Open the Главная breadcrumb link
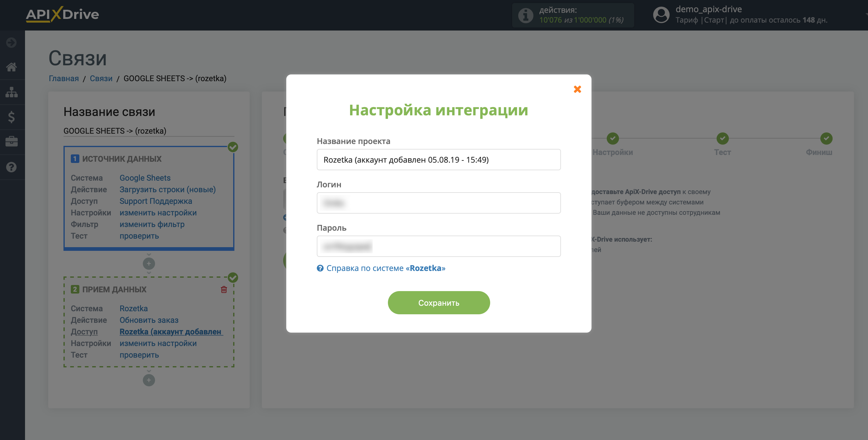Image resolution: width=868 pixels, height=440 pixels. pyautogui.click(x=64, y=78)
